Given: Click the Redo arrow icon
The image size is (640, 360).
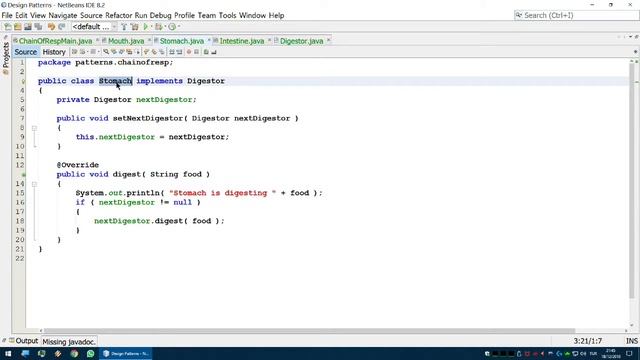Looking at the screenshot, I should click(x=62, y=27).
